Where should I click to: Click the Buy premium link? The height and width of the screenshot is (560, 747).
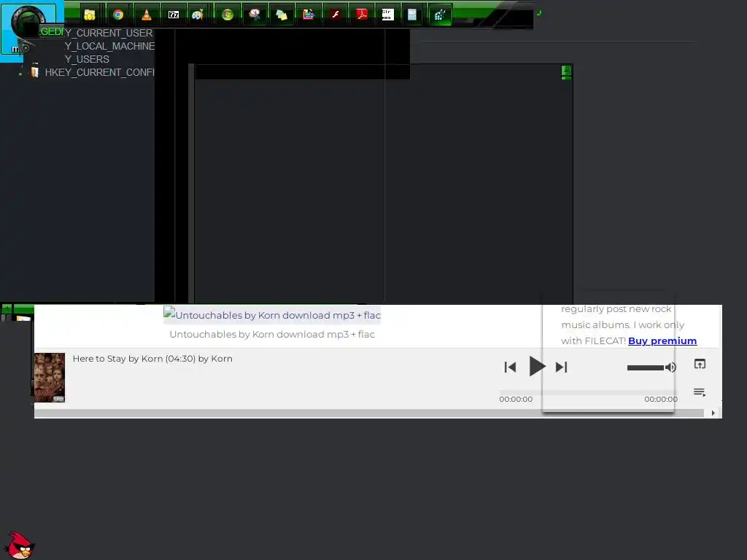662,341
